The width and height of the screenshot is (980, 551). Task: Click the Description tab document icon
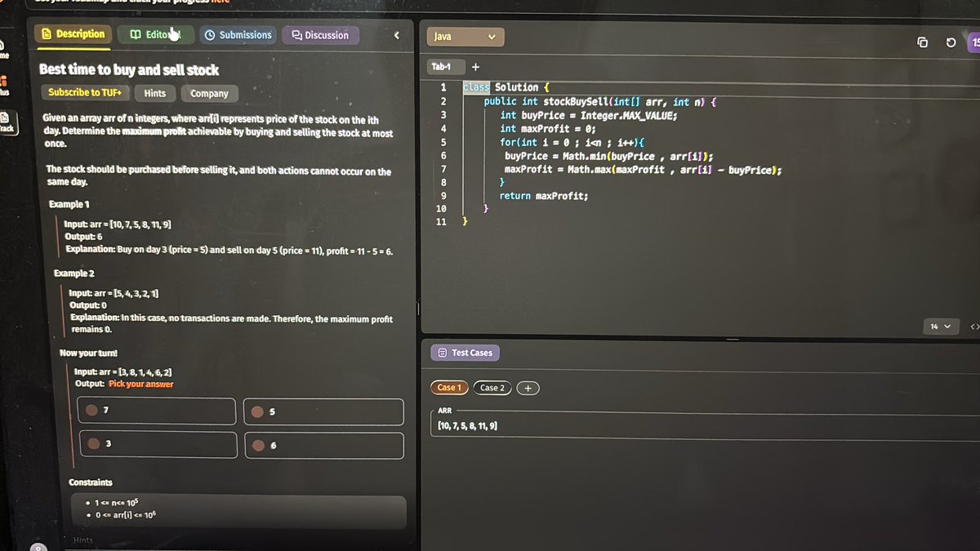[x=47, y=34]
